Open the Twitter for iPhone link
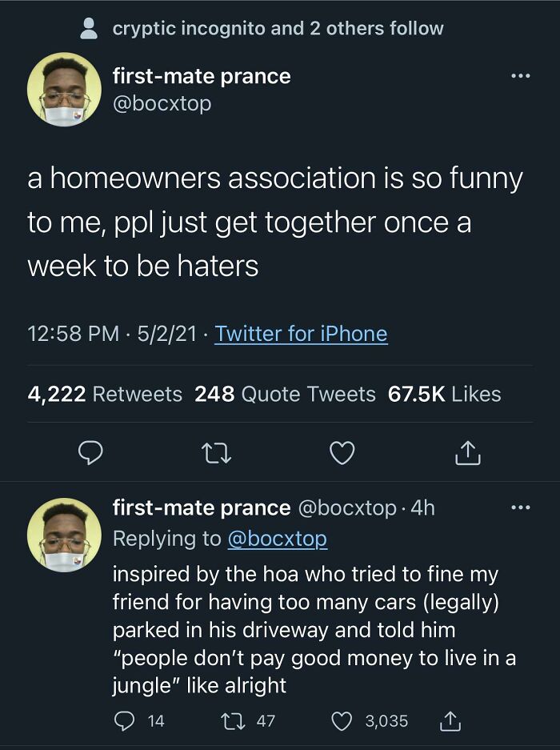 [301, 333]
